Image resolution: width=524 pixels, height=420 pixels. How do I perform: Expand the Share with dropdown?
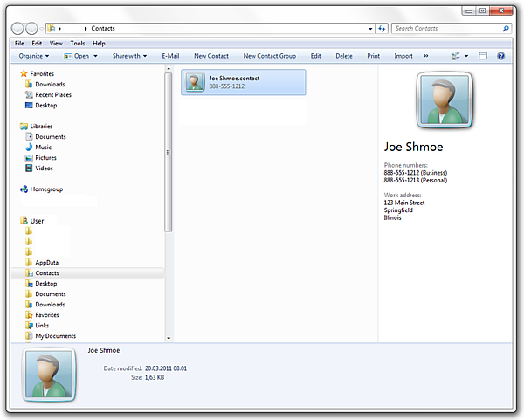click(129, 56)
